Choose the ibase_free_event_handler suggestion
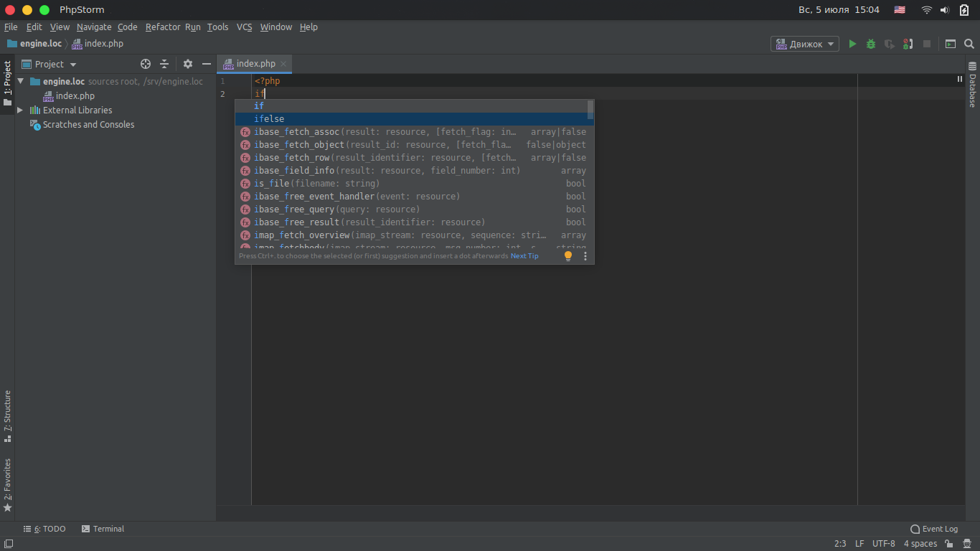Viewport: 980px width, 551px height. [411, 197]
